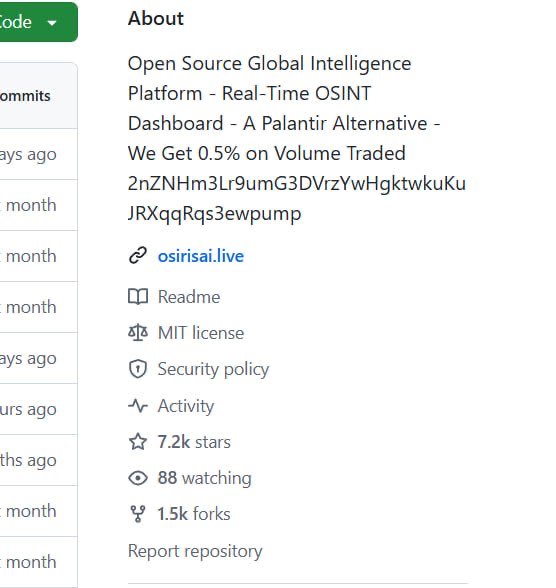
Task: Open the commits history link
Action: 25,96
